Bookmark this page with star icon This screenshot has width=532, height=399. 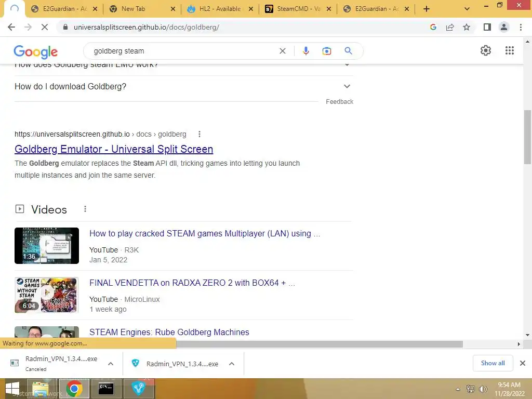(x=467, y=27)
